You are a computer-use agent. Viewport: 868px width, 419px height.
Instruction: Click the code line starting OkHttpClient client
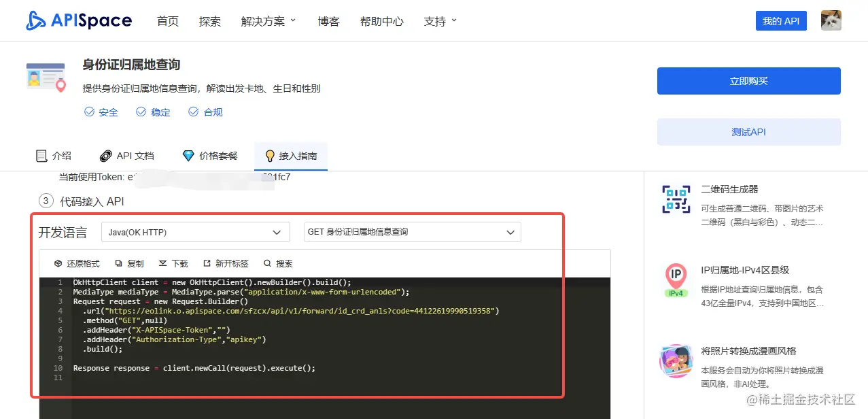pyautogui.click(x=212, y=282)
